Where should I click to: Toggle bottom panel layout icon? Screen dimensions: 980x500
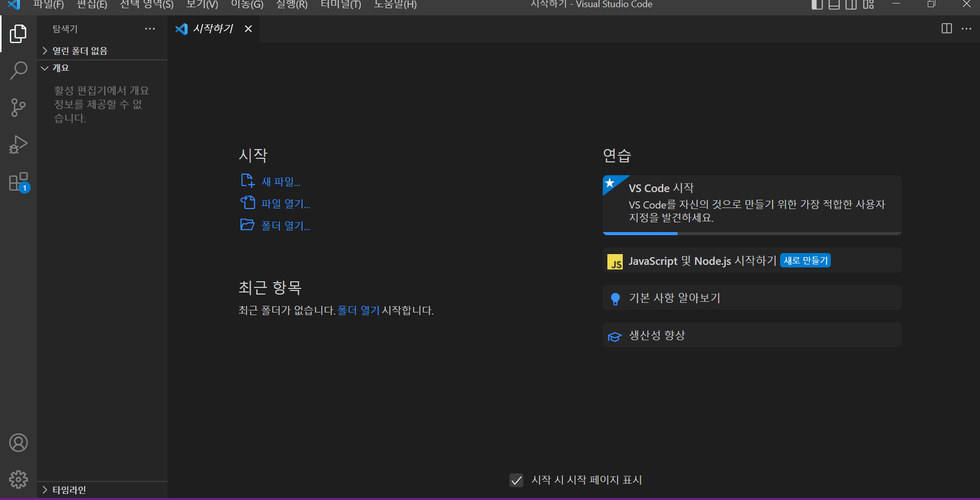(834, 5)
